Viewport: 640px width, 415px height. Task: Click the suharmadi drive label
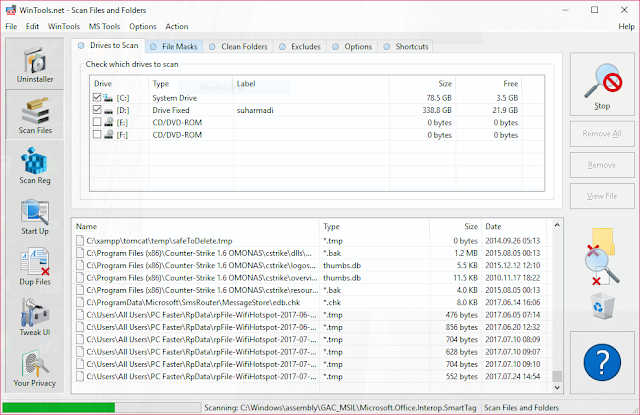(x=255, y=110)
